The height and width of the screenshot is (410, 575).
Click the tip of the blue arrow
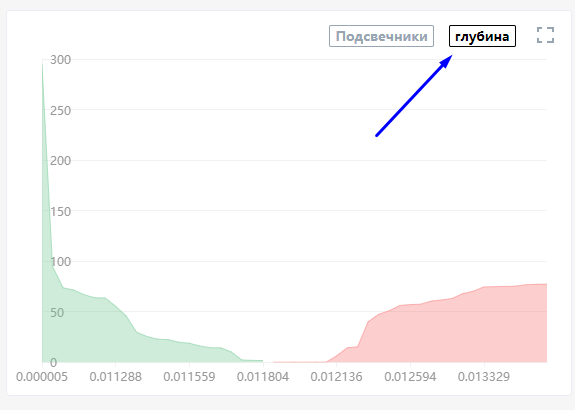coord(452,56)
